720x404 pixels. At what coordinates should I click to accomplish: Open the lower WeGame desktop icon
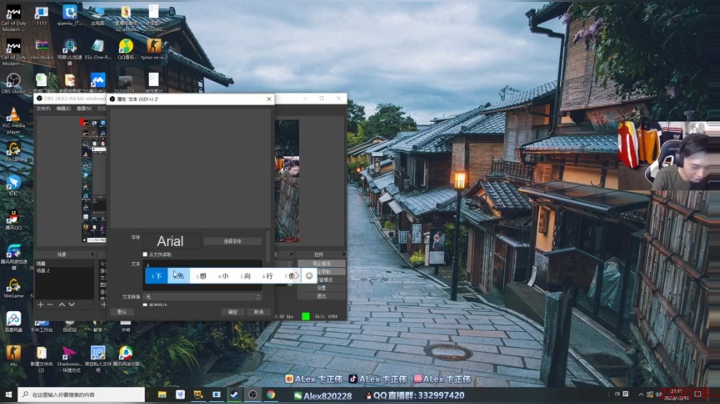(x=13, y=288)
